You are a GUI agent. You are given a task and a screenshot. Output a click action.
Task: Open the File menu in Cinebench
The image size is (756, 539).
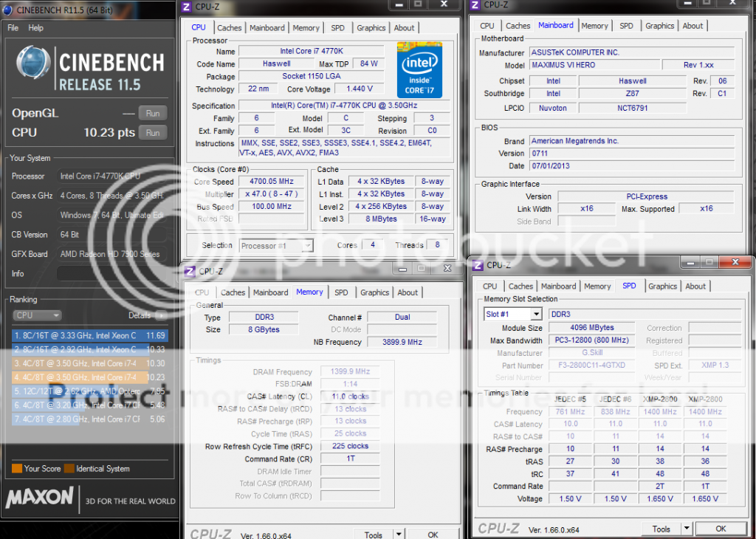pos(13,28)
